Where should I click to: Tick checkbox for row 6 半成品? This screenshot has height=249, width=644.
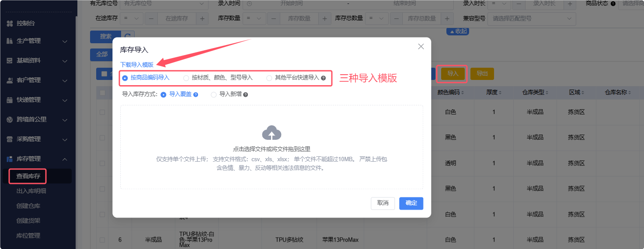pyautogui.click(x=102, y=240)
